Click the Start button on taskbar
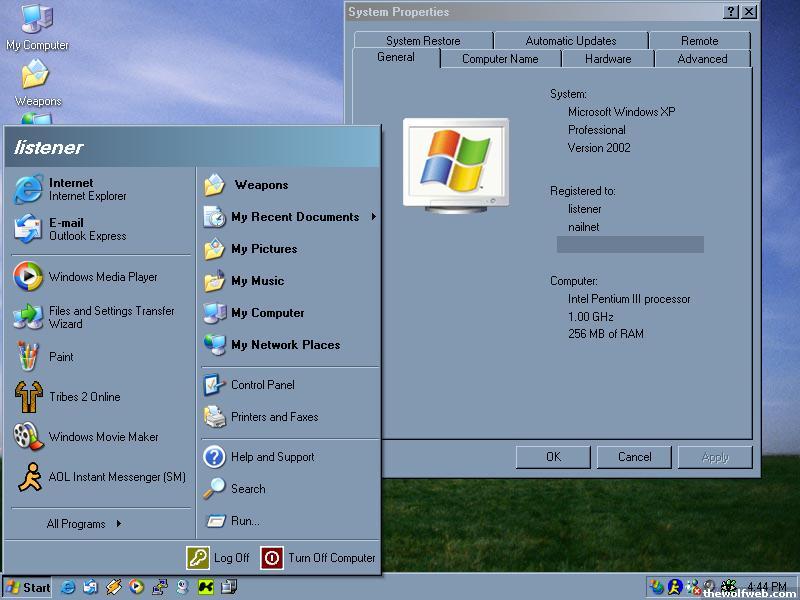This screenshot has width=800, height=600. pyautogui.click(x=28, y=587)
